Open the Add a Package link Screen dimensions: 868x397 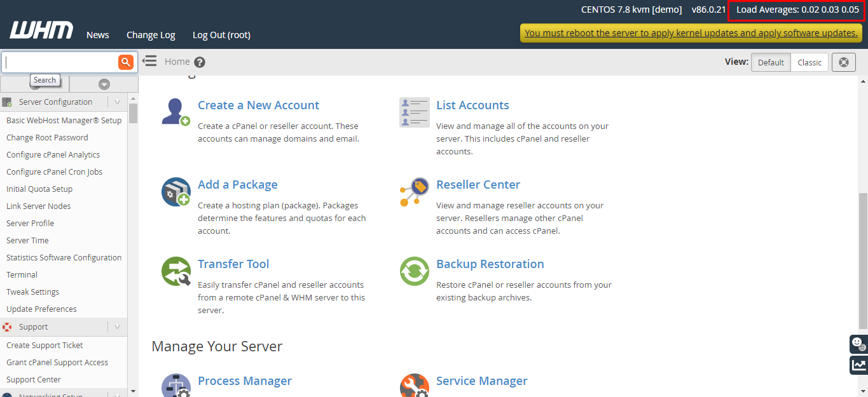[x=237, y=185]
